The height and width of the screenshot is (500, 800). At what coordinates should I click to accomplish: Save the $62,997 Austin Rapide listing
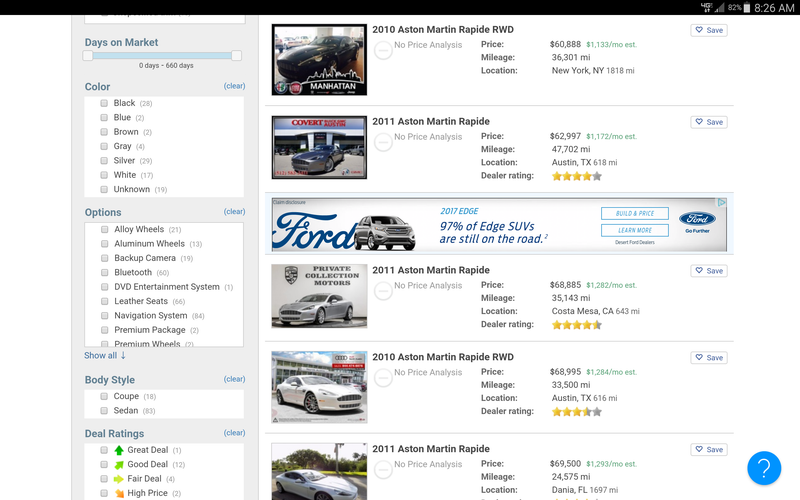[x=709, y=122]
